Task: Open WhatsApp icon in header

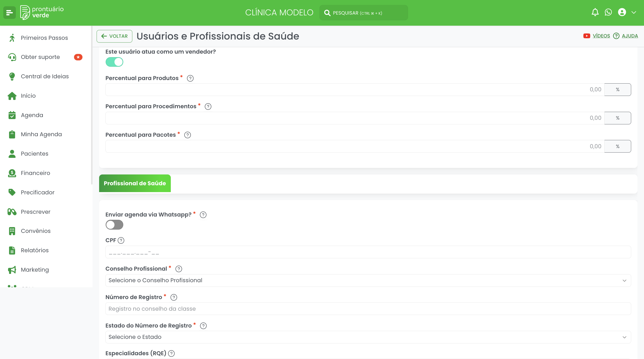Action: tap(608, 12)
